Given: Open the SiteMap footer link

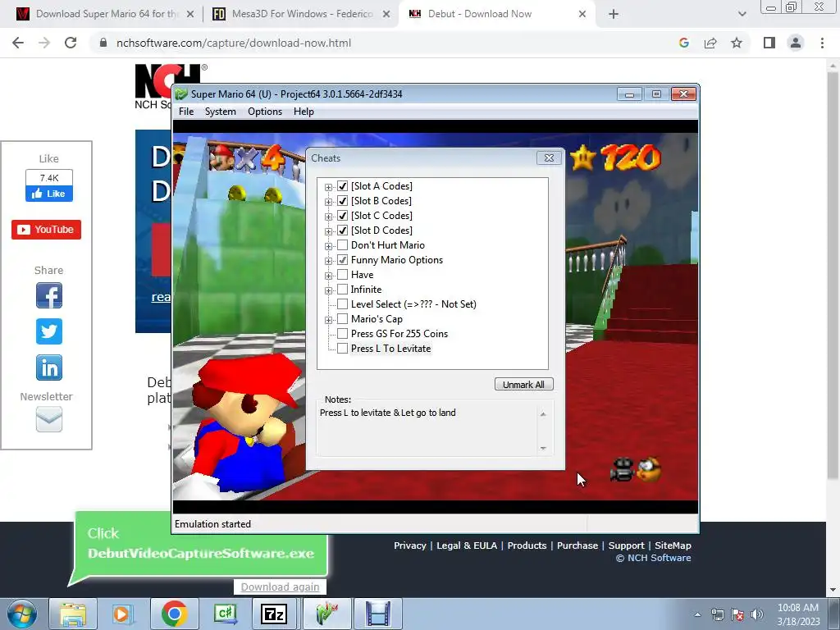Looking at the screenshot, I should tap(673, 546).
